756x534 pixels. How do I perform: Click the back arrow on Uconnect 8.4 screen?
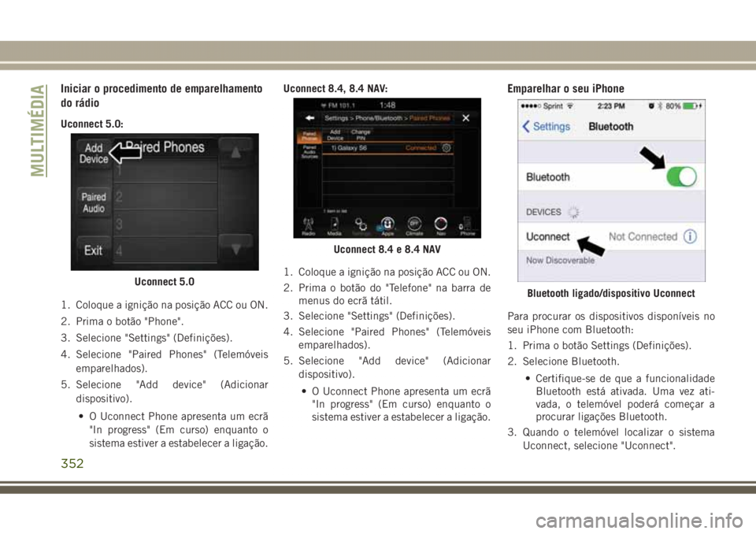pos(309,117)
